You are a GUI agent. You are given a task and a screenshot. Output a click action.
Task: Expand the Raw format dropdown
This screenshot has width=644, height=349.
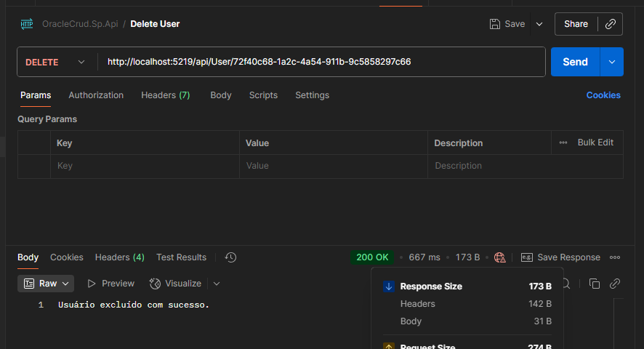[46, 284]
